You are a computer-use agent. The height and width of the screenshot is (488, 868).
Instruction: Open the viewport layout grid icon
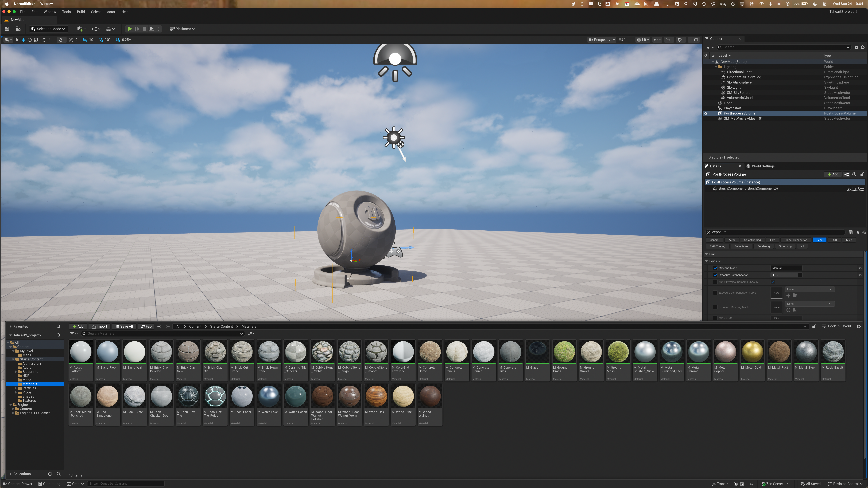click(696, 40)
